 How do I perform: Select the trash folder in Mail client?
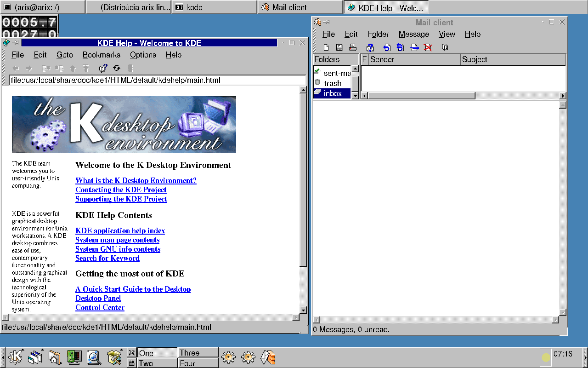[332, 83]
